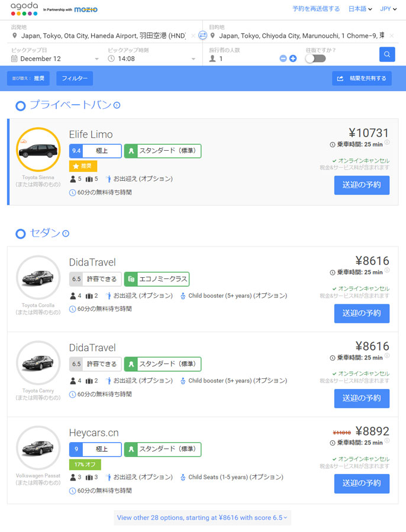Click info icon next to セダン
Viewport: 406px width, 532px height.
point(66,233)
